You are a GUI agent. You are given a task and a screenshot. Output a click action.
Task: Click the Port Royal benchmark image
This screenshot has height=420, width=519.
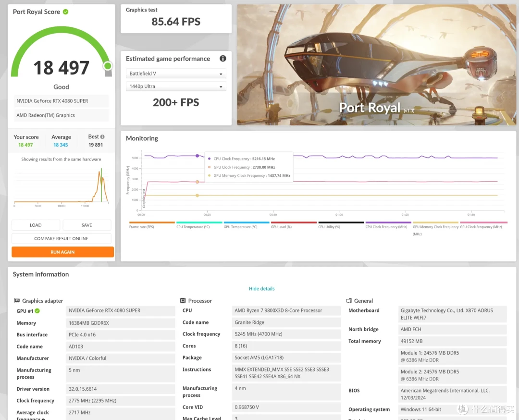coord(376,65)
